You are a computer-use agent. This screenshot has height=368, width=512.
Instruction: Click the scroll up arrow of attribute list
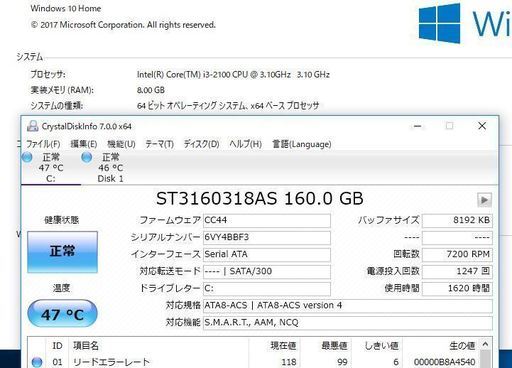point(485,344)
